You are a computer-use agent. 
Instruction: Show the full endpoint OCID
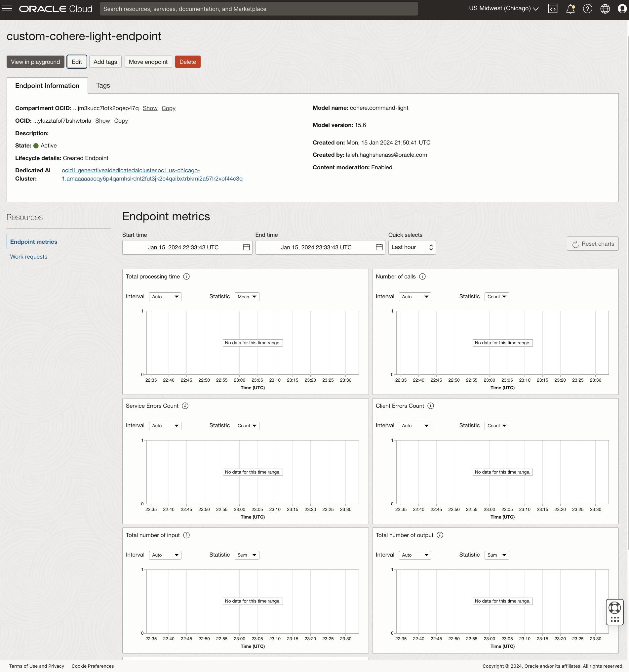pyautogui.click(x=103, y=121)
